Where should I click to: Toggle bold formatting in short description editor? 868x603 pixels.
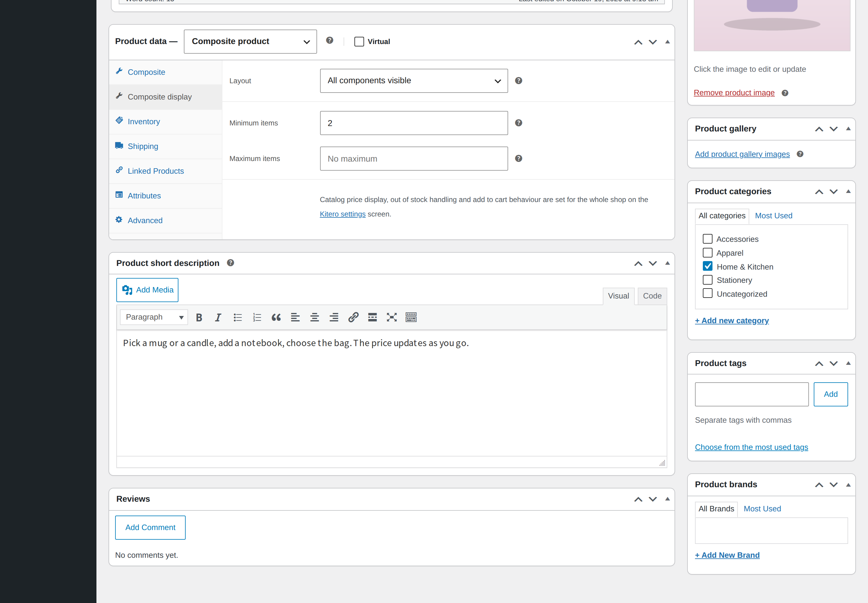point(199,317)
